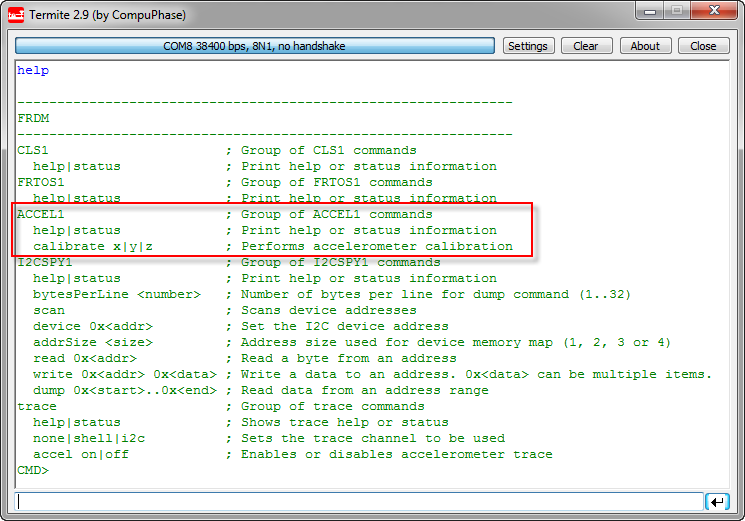This screenshot has height=521, width=745.
Task: Open the Settings dialog
Action: coord(527,46)
